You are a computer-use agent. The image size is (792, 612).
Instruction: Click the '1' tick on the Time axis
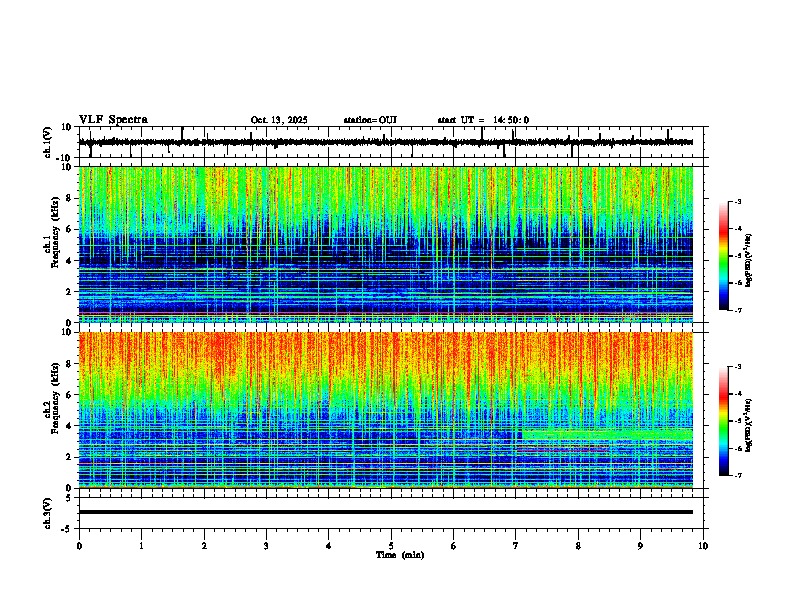[141, 546]
